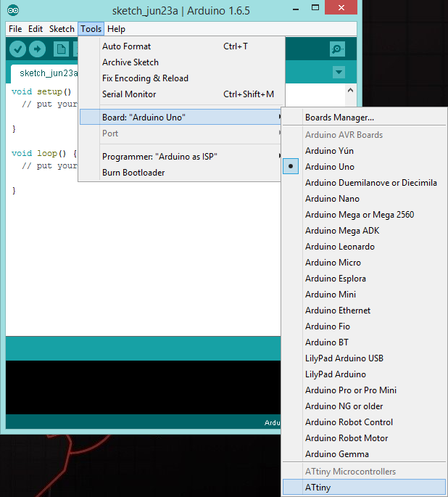The image size is (448, 497).
Task: Open the Help menu
Action: click(x=116, y=29)
